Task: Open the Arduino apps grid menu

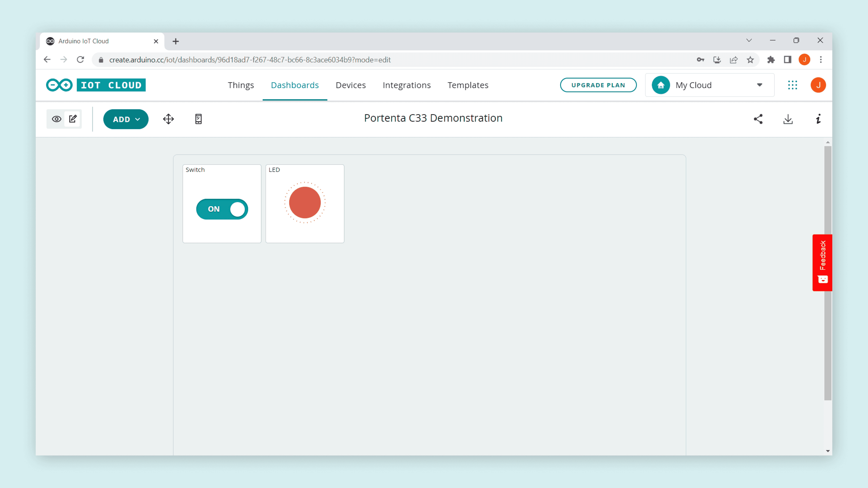Action: point(793,85)
